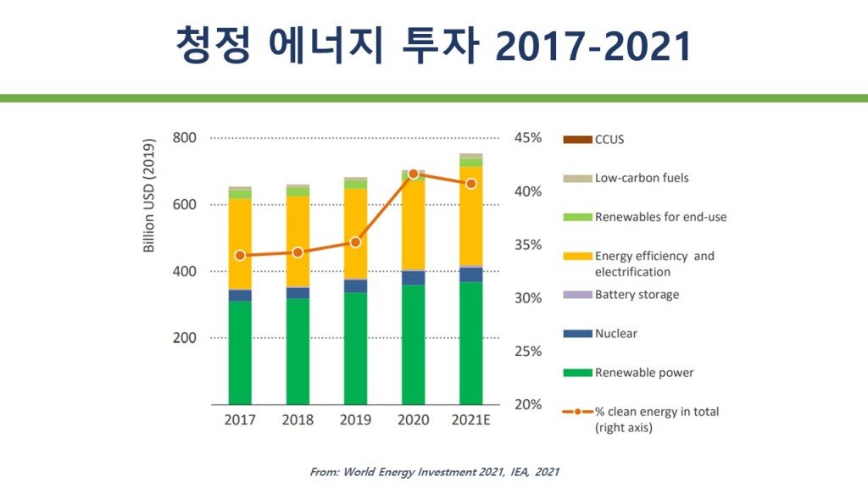Select the Battery storage legend swatch
The height and width of the screenshot is (488, 868).
577,295
